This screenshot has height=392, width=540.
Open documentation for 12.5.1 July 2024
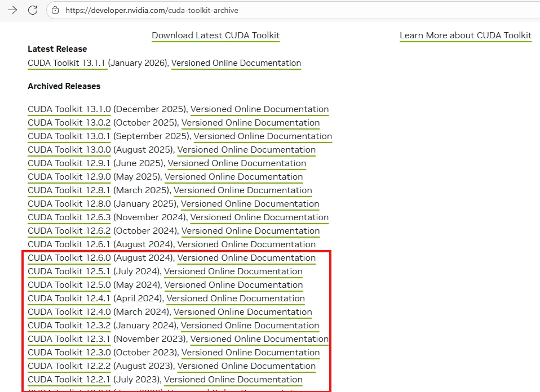point(233,271)
